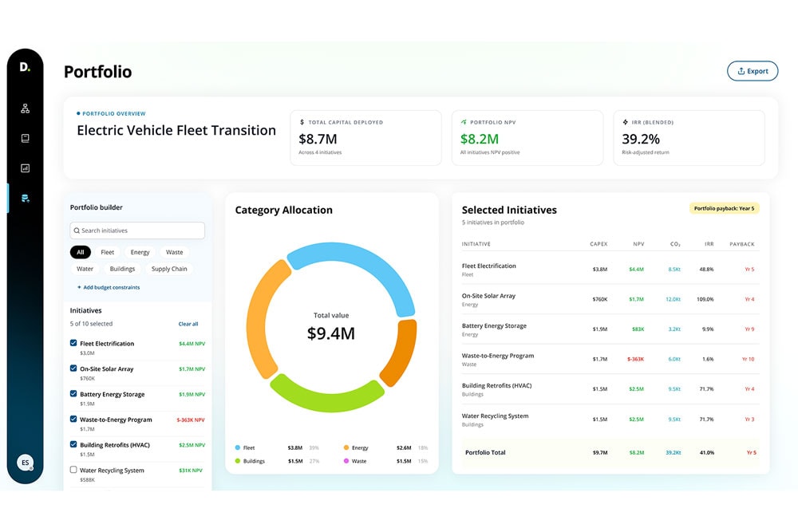Click the 109.0% IRR value
798x532 pixels.
(x=705, y=299)
